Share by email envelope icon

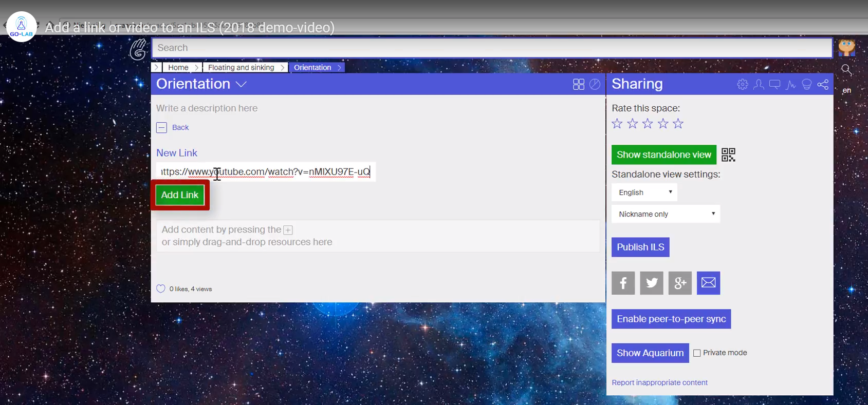tap(708, 283)
